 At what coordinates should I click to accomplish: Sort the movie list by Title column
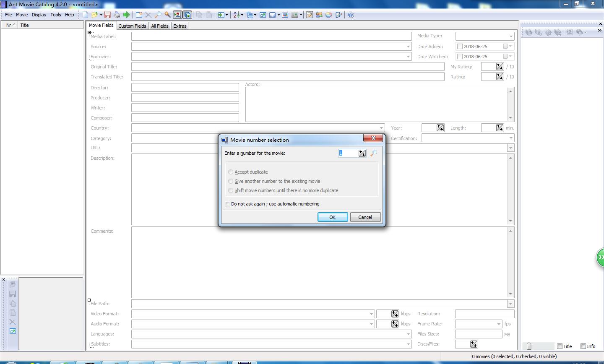[x=51, y=25]
